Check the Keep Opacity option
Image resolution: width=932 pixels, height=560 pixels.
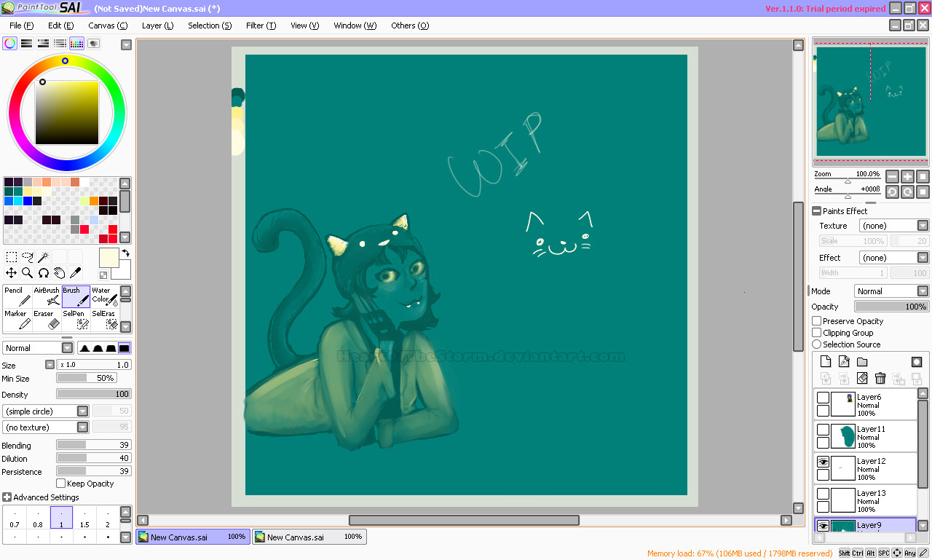click(61, 484)
